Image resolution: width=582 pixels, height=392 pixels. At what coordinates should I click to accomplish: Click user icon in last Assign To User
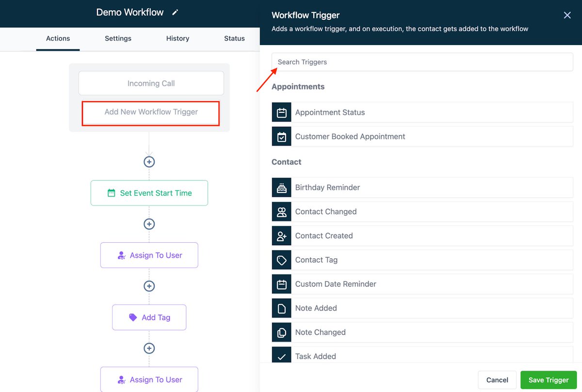point(121,380)
